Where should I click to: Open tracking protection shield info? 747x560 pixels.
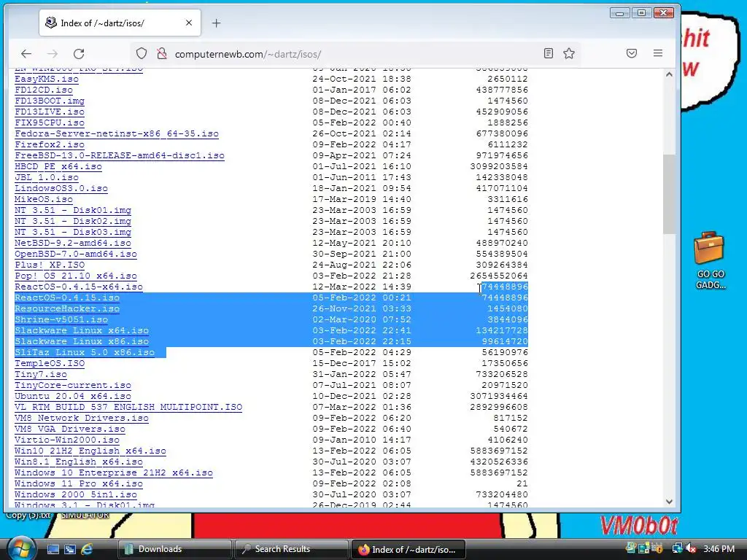142,53
